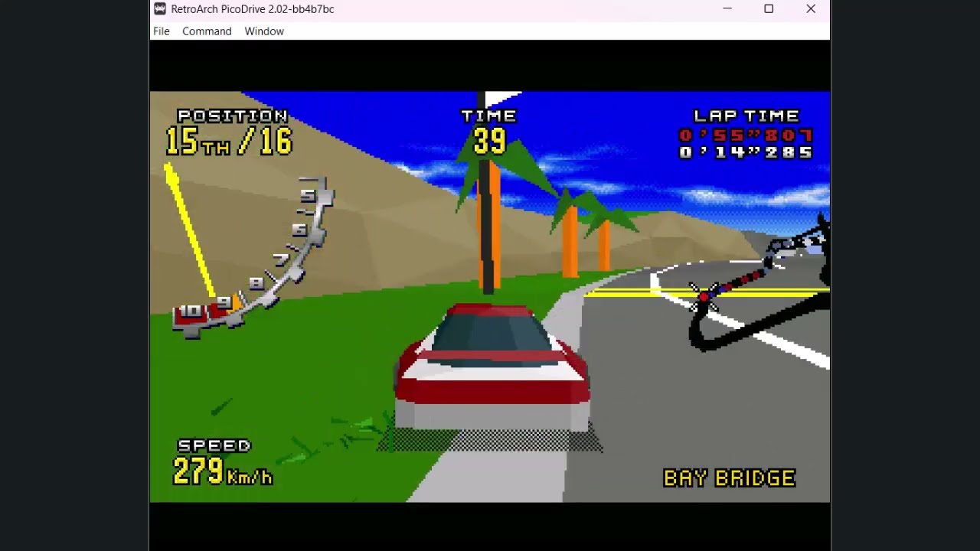Click the countdown TIME value 39
This screenshot has height=551, width=980.
490,142
